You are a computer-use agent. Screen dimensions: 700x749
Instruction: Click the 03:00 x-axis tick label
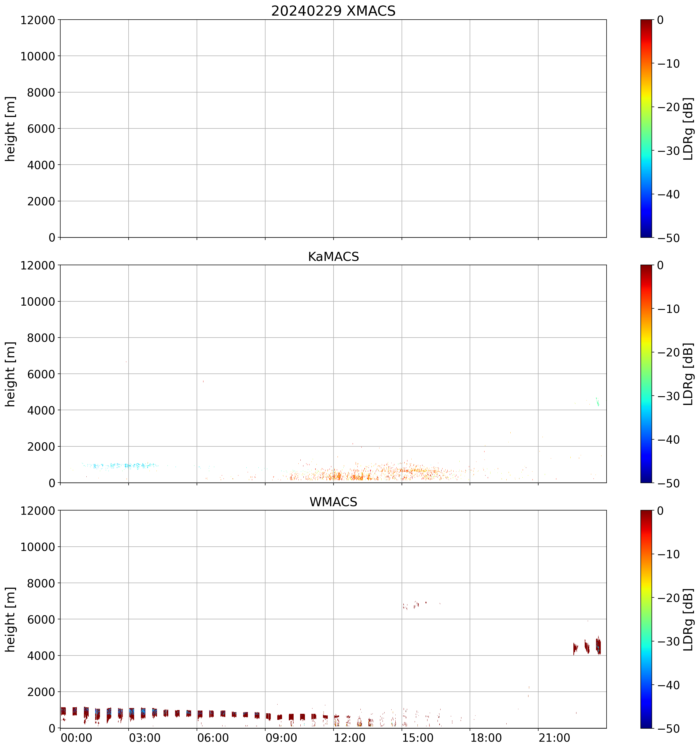[145, 738]
